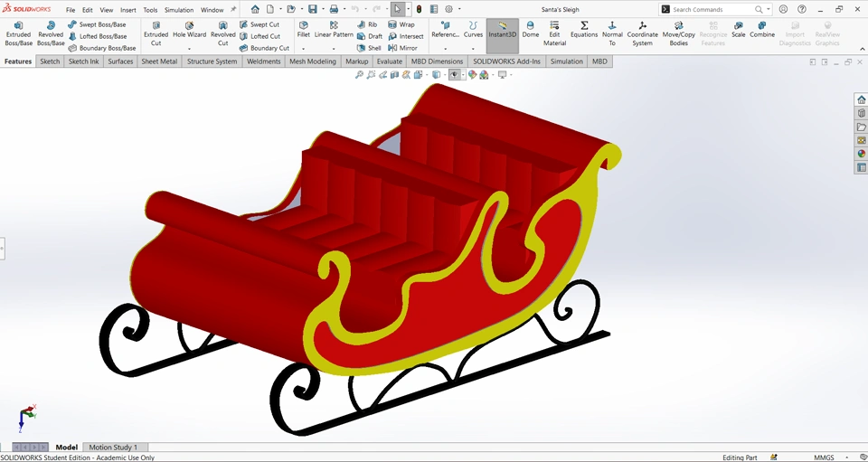
Task: Click the Wrap feature
Action: point(401,24)
